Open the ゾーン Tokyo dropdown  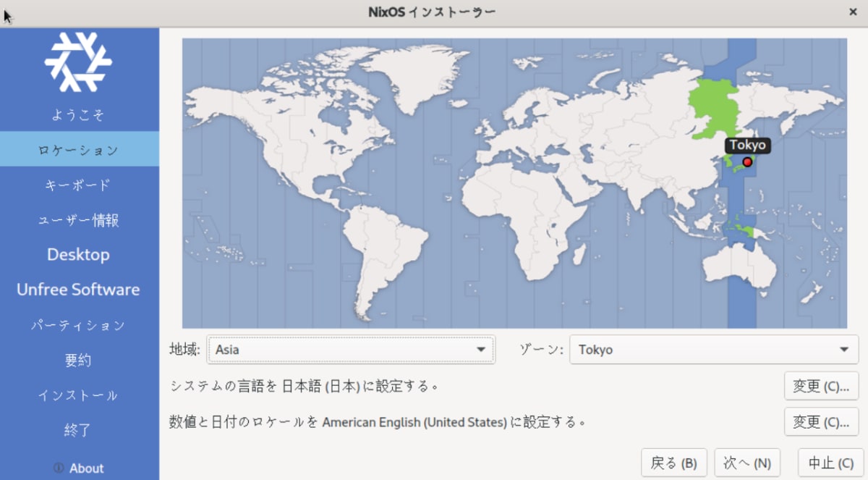tap(714, 350)
